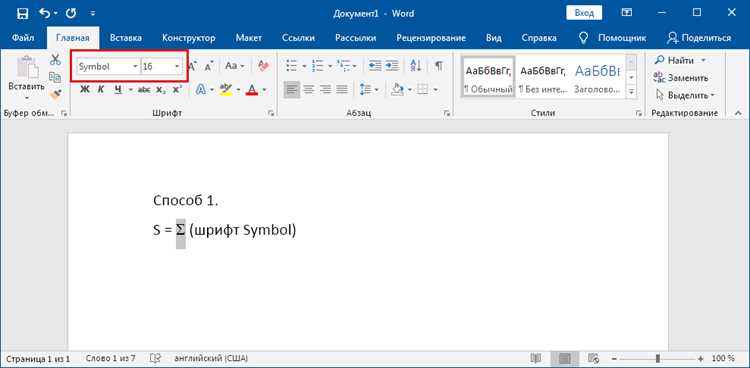Increase paragraph indent

coord(392,65)
